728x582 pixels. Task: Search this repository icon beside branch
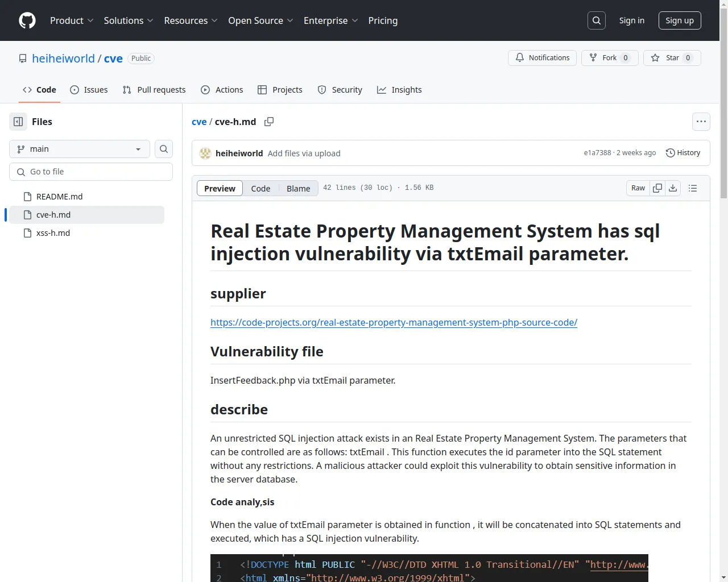(164, 149)
